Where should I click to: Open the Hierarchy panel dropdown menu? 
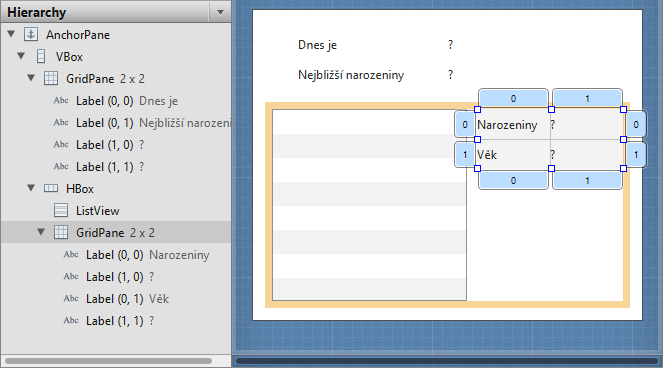coord(220,12)
